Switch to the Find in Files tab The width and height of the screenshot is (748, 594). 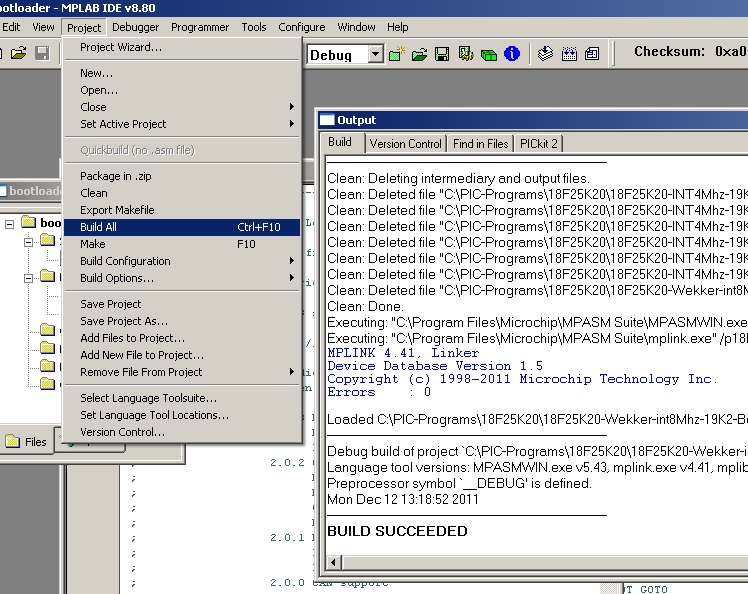(x=480, y=144)
